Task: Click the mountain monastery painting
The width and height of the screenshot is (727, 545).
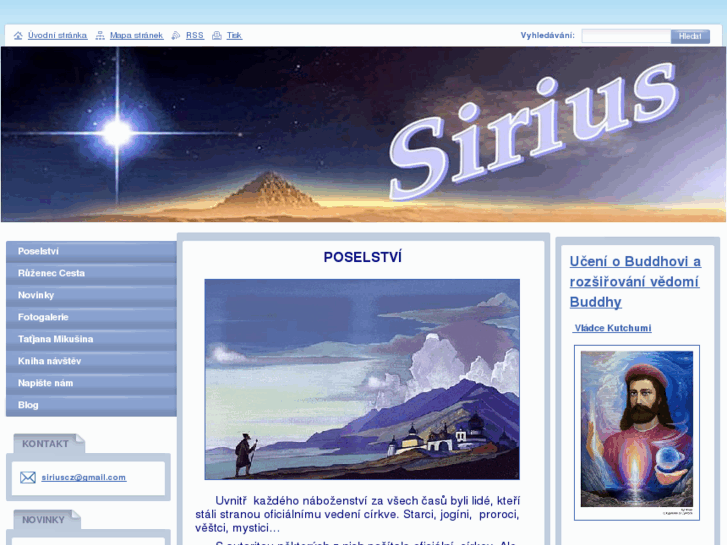Action: pyautogui.click(x=362, y=379)
